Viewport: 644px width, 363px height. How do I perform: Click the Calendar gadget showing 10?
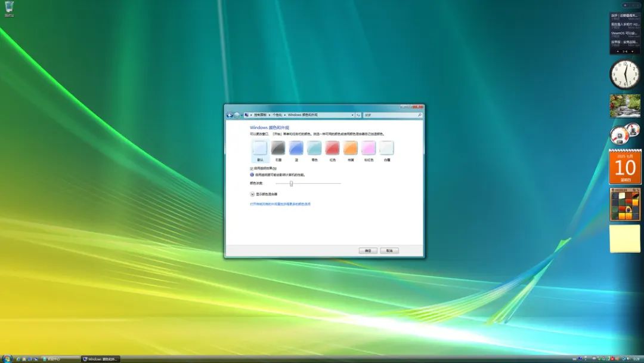pyautogui.click(x=625, y=167)
